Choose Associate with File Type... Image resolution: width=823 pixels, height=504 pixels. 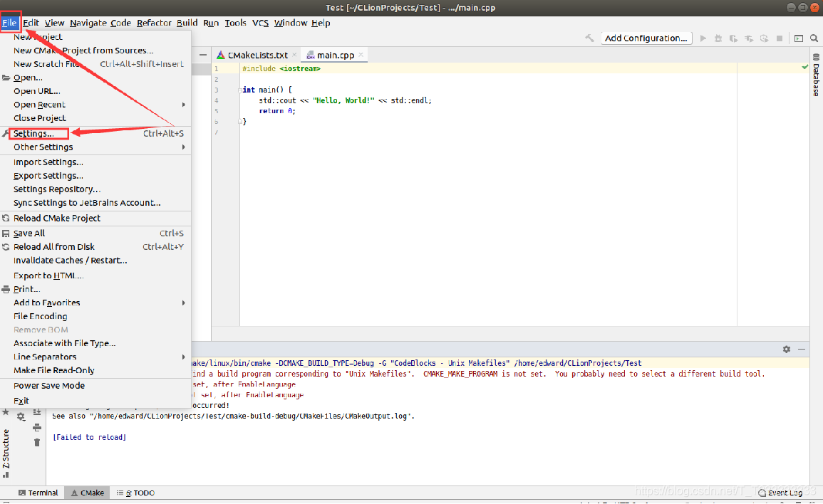(95, 344)
